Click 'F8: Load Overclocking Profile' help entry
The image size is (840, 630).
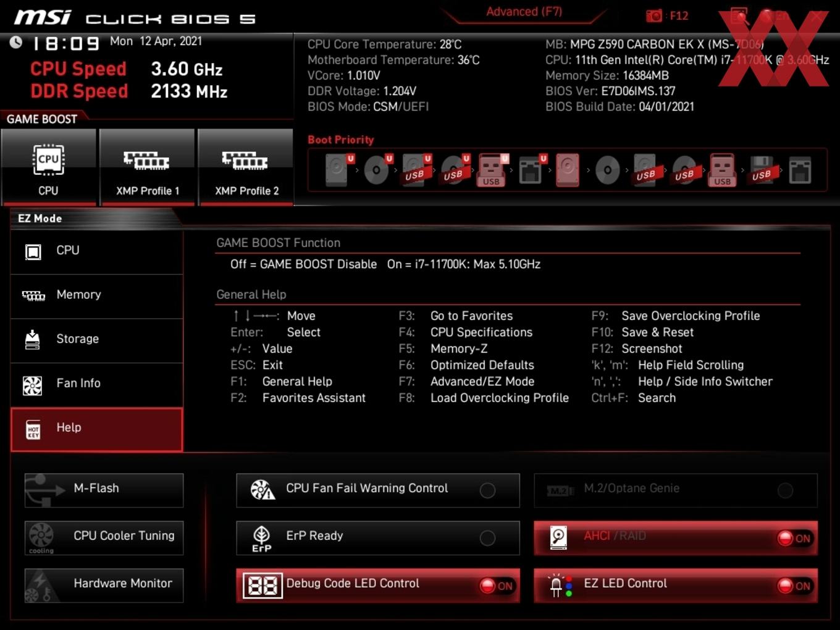(x=484, y=398)
